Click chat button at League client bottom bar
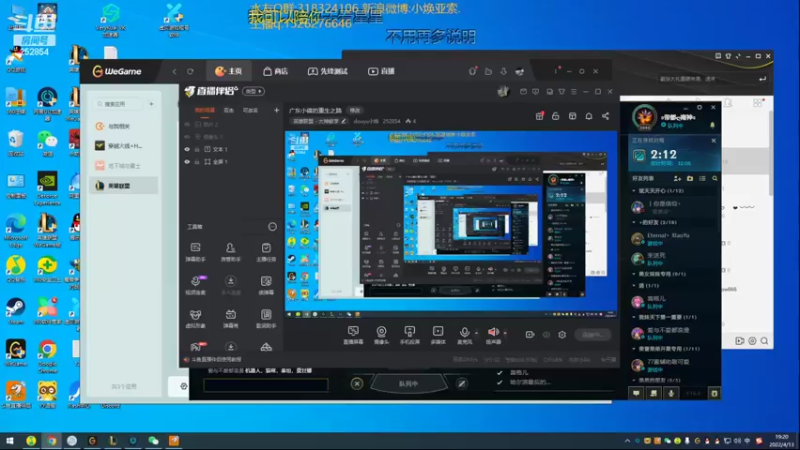Image resolution: width=800 pixels, height=450 pixels. click(x=636, y=393)
